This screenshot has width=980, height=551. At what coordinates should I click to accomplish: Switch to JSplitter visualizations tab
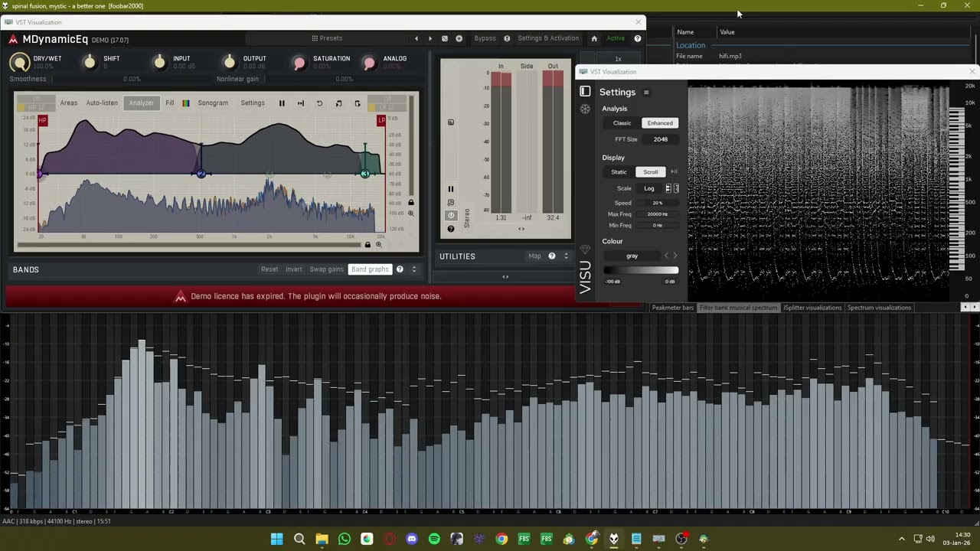pyautogui.click(x=812, y=308)
